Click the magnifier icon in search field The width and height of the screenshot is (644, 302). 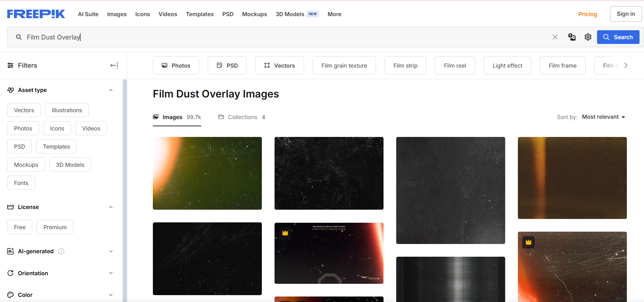(x=19, y=37)
